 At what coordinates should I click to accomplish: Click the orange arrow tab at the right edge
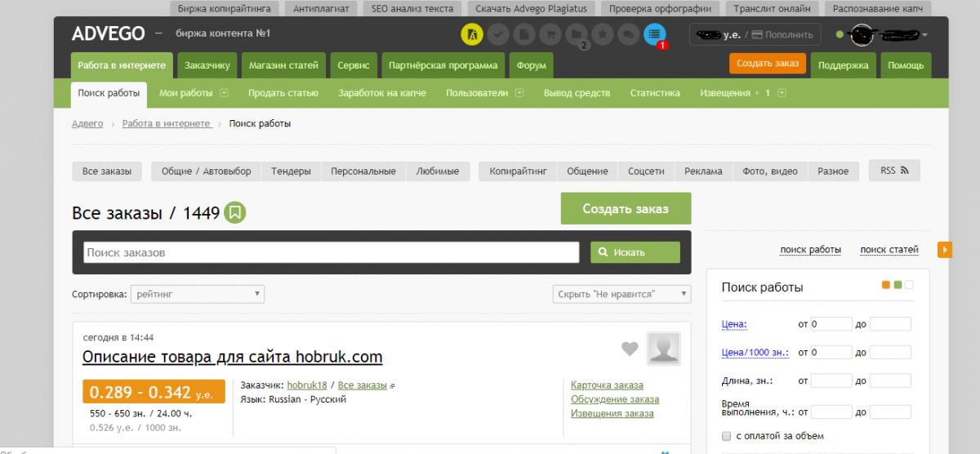[945, 249]
